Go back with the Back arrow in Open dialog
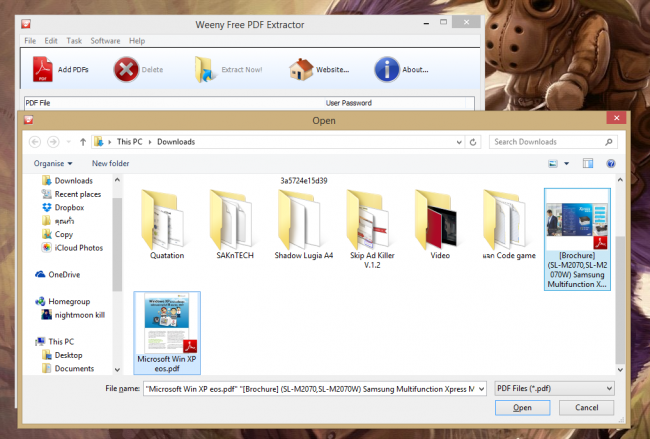This screenshot has width=650, height=439. tap(35, 142)
